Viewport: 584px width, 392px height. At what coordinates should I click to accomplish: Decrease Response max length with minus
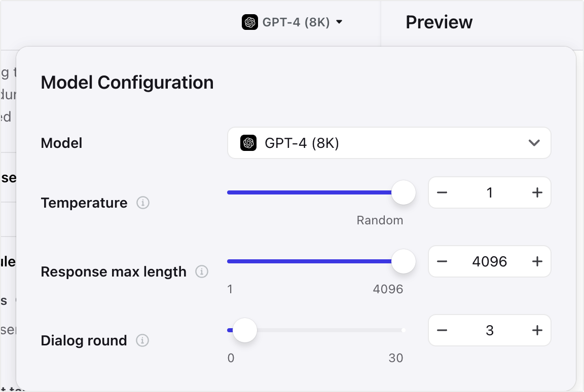coord(442,261)
